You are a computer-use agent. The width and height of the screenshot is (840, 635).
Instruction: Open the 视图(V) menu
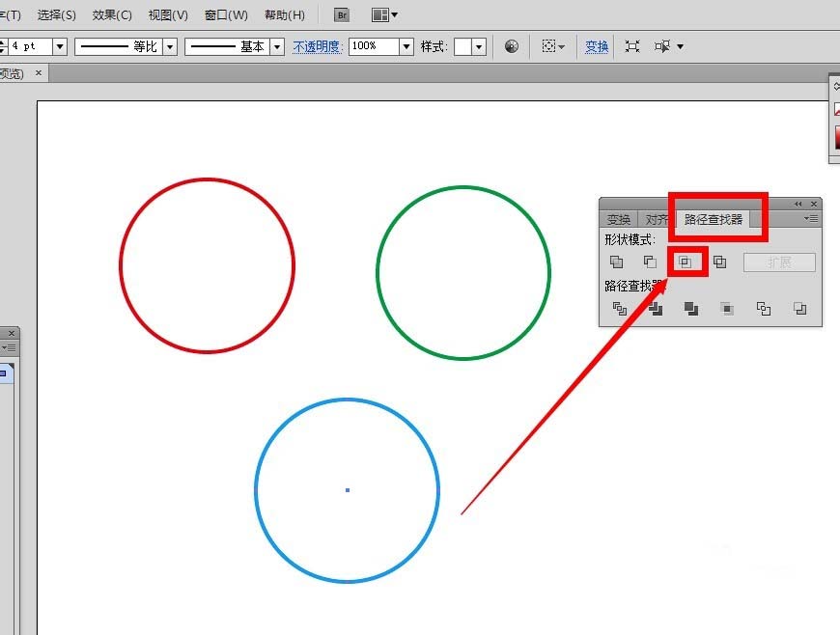[168, 15]
